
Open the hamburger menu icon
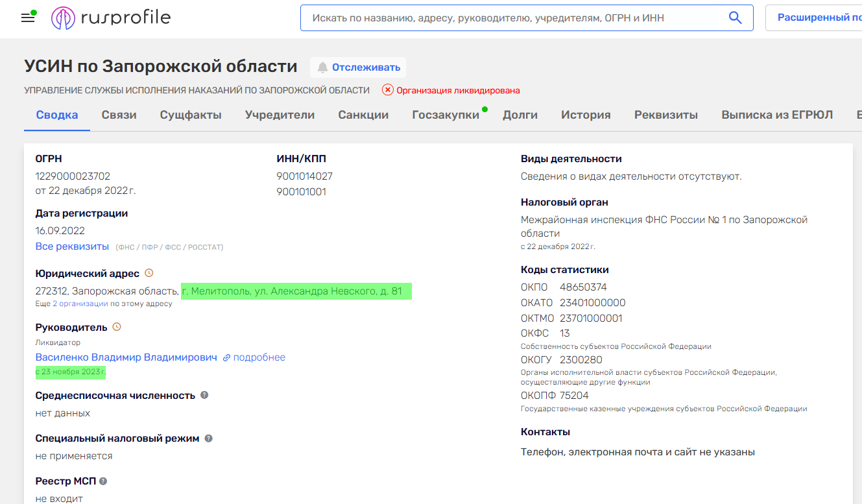[x=28, y=18]
